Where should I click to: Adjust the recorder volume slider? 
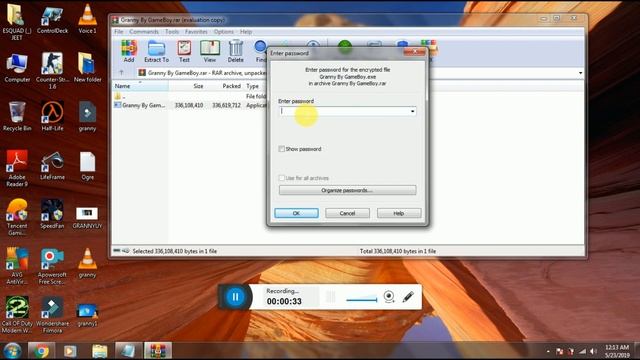(x=361, y=300)
